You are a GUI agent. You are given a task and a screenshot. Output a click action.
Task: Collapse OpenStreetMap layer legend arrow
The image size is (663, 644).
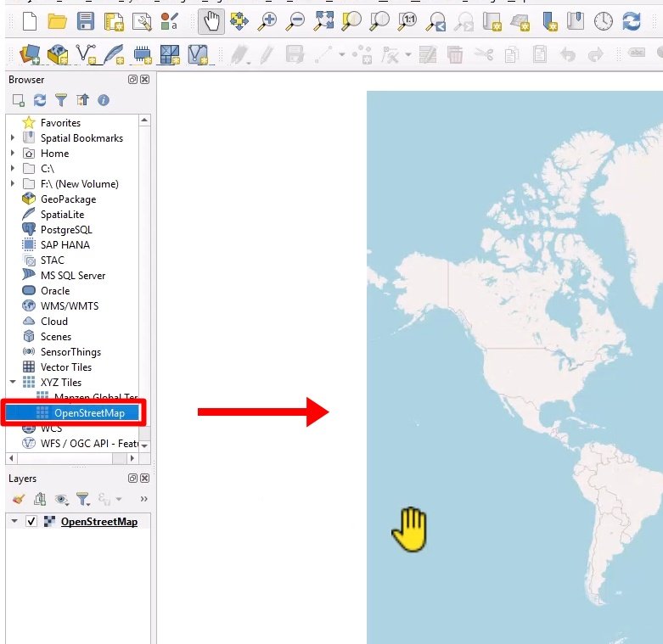pos(14,521)
